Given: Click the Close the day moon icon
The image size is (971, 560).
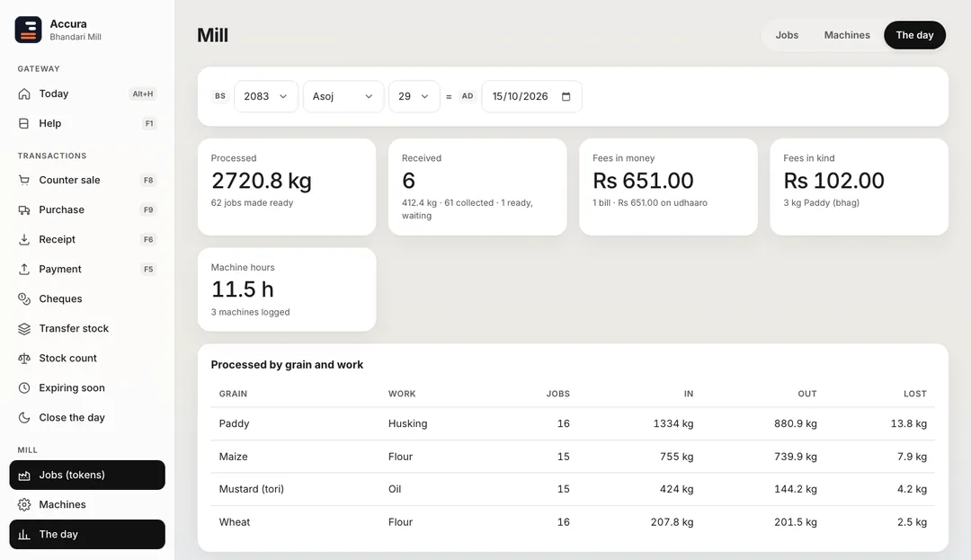Looking at the screenshot, I should (x=24, y=418).
